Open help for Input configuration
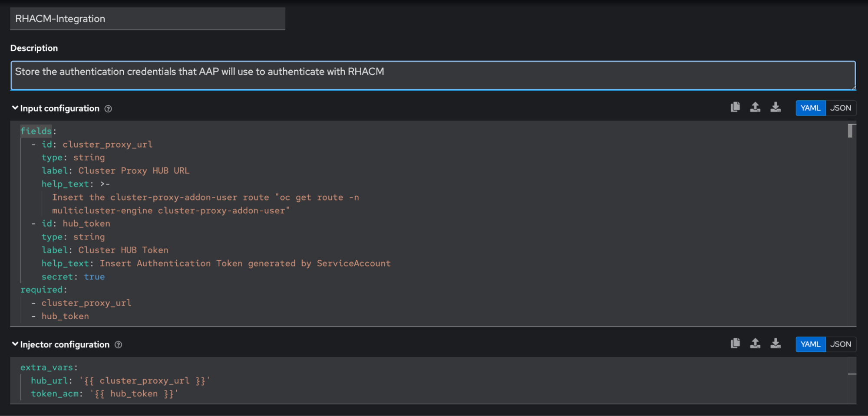The height and width of the screenshot is (416, 868). coord(109,109)
